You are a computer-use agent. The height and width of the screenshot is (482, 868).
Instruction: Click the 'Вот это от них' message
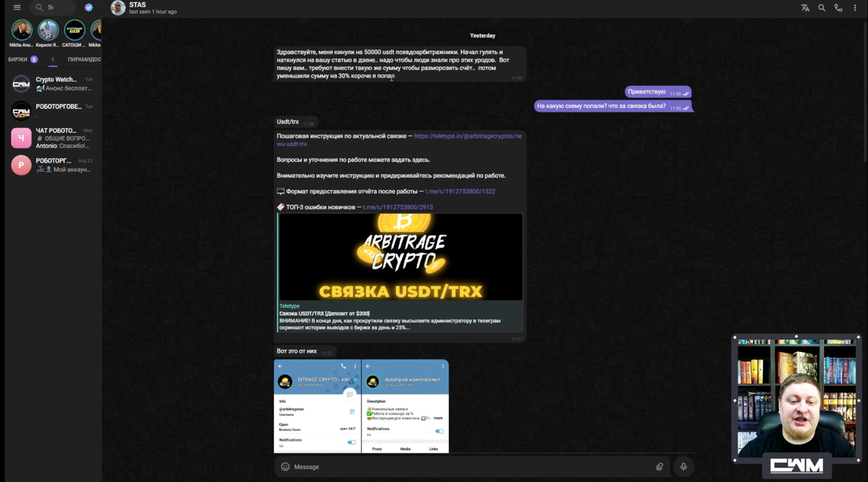pos(305,351)
